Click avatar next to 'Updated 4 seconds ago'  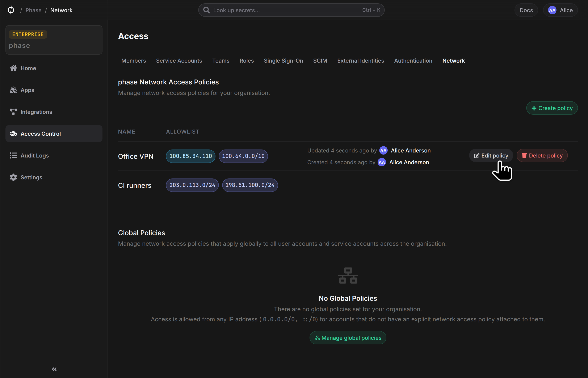[383, 150]
